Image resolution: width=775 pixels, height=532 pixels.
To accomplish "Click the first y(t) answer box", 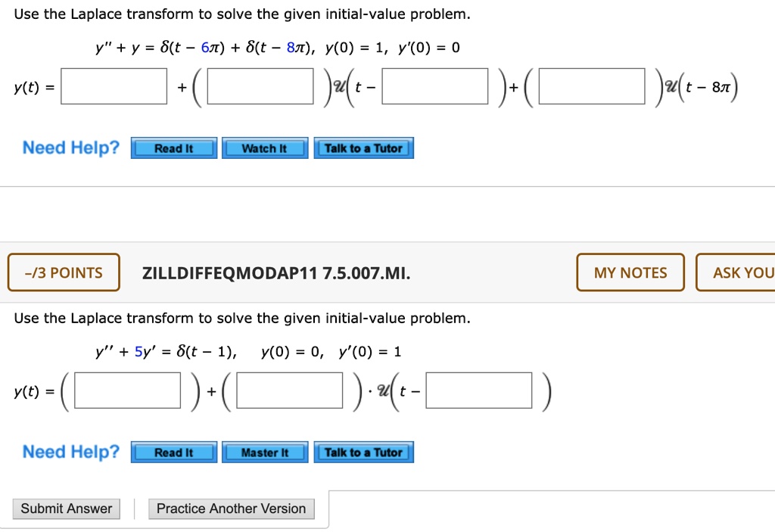I will coord(114,86).
